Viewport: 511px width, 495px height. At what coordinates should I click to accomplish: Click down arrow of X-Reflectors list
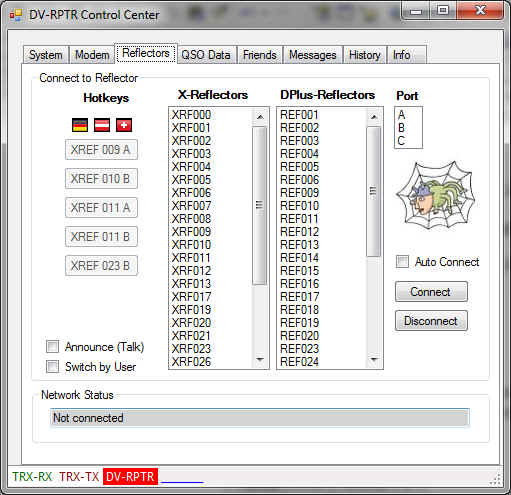[x=260, y=360]
